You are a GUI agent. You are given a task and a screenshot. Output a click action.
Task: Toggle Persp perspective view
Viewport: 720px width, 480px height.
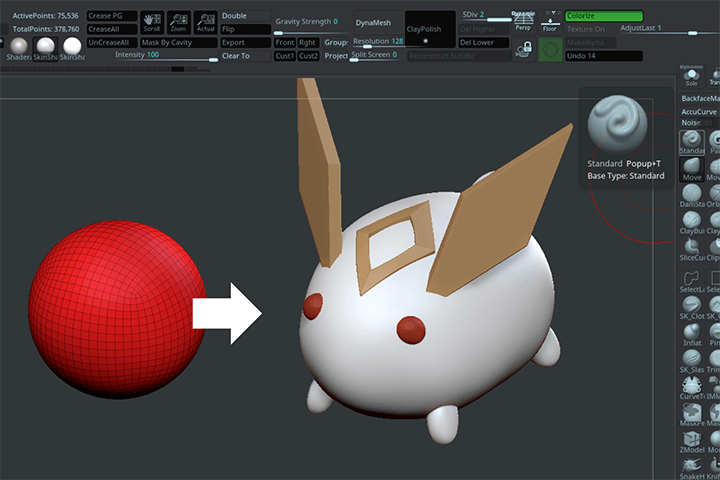[523, 22]
